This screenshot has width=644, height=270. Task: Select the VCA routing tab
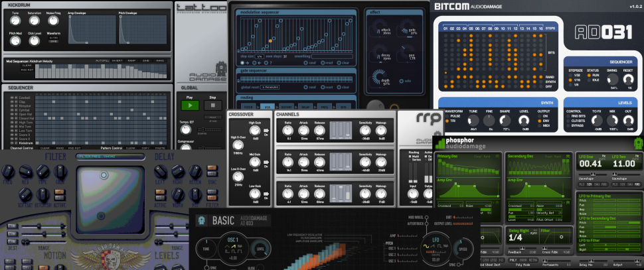pos(268,107)
